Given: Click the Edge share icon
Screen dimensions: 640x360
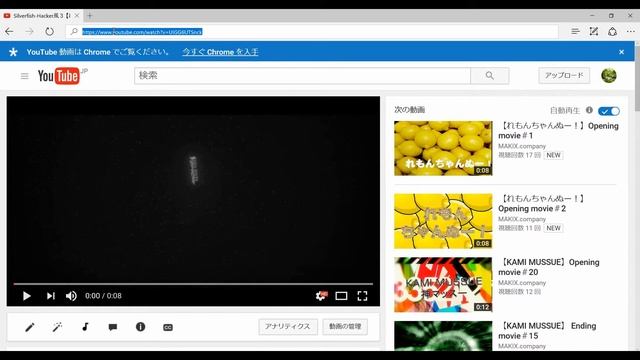Looking at the screenshot, I should pyautogui.click(x=612, y=31).
